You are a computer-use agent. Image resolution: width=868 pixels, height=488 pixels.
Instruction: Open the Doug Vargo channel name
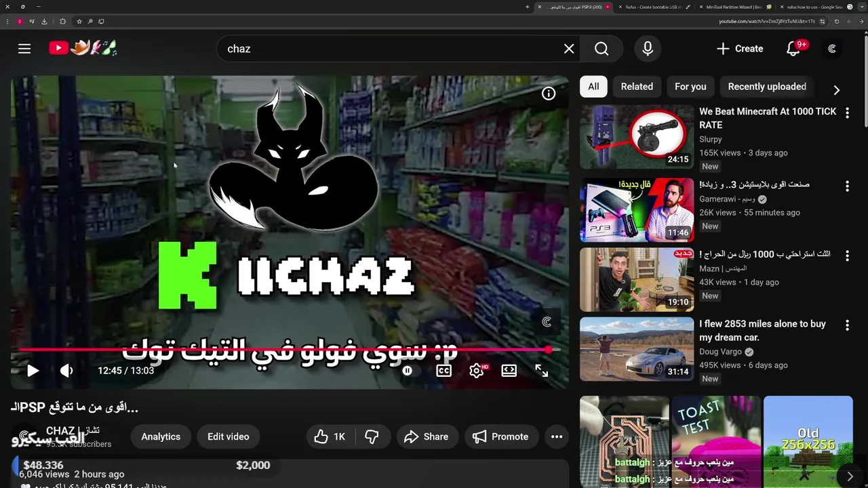point(721,352)
